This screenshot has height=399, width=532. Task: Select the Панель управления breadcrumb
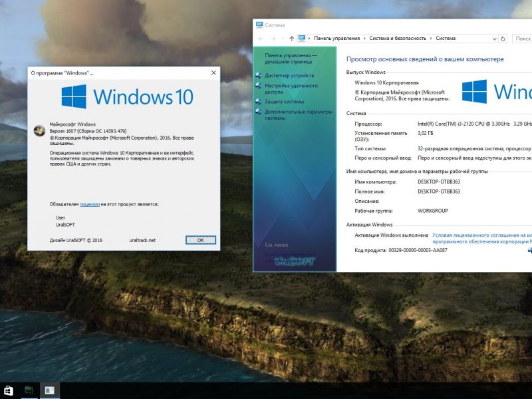point(337,39)
